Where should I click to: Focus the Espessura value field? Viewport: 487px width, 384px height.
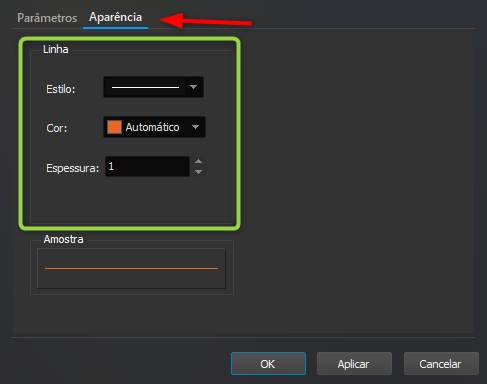tap(147, 166)
